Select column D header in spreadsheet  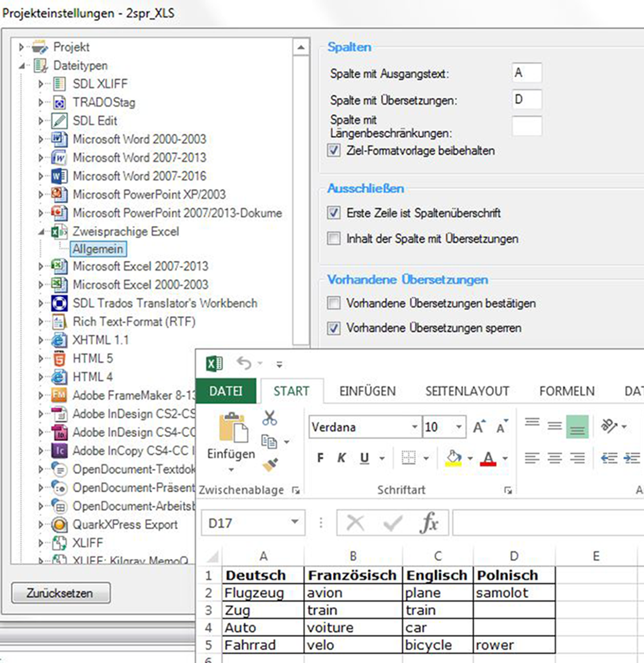coord(514,556)
